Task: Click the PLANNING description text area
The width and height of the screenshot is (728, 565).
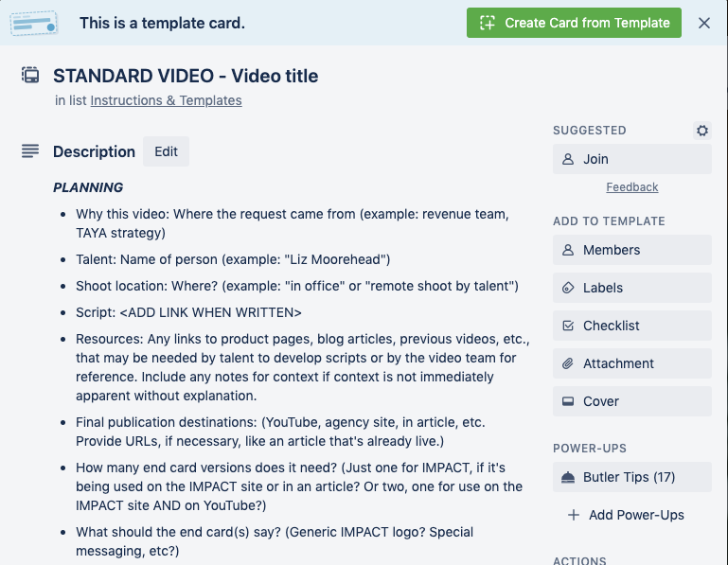Action: [88, 187]
